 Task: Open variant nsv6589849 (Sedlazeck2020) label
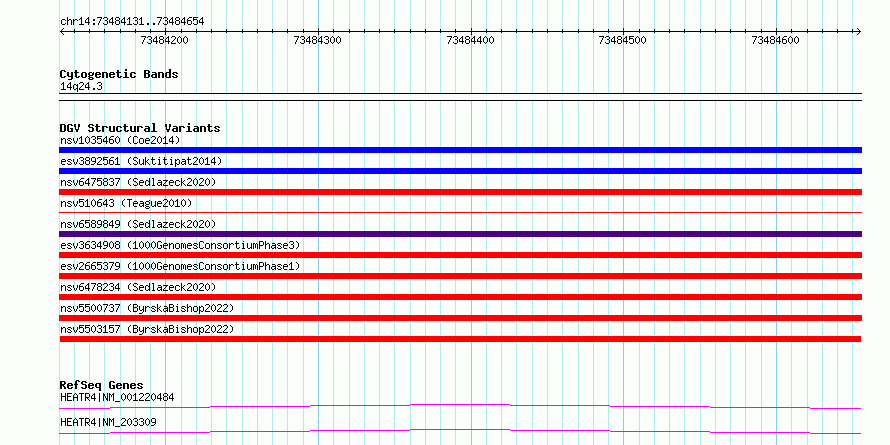tap(138, 224)
